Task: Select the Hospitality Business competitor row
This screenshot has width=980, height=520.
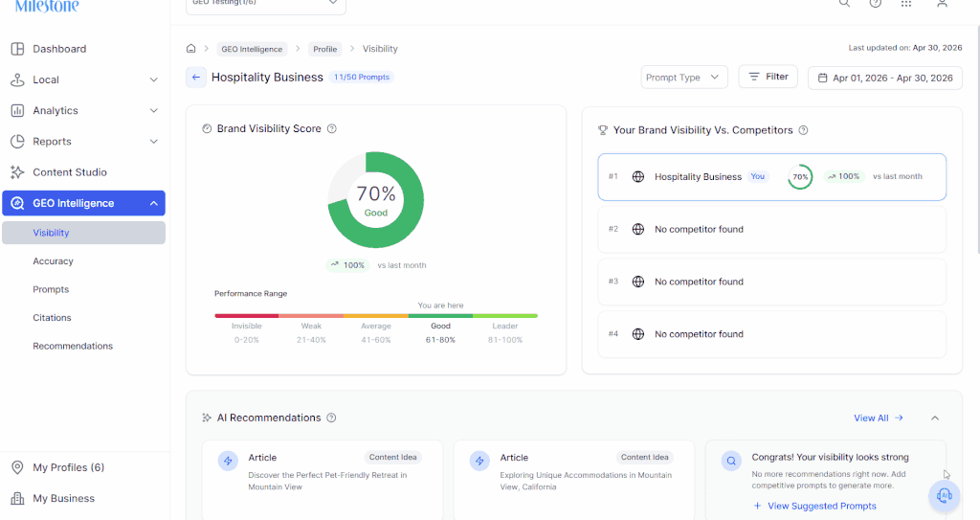Action: coord(772,177)
